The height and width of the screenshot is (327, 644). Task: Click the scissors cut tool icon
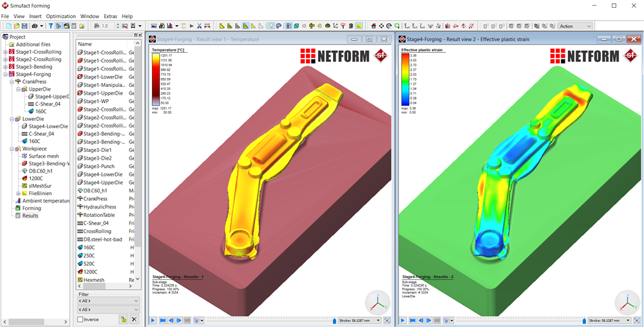point(199,26)
